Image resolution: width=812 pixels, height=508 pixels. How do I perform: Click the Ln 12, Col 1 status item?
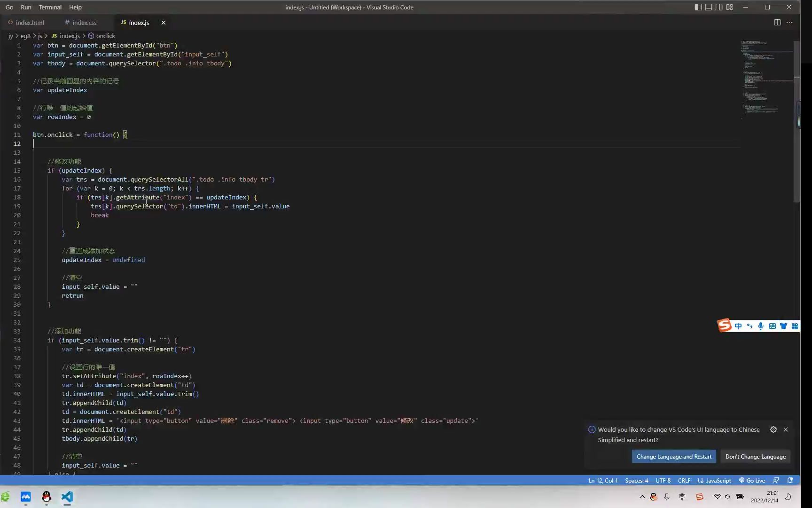[603, 480]
